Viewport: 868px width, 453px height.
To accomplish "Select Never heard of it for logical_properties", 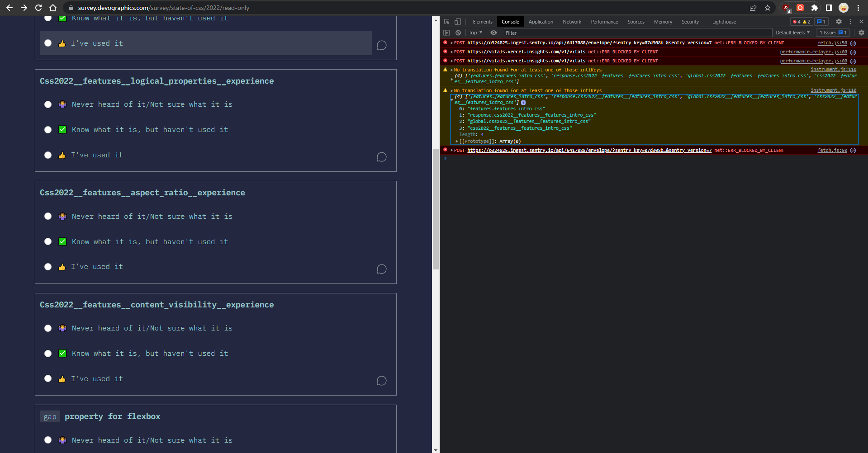I will tap(48, 104).
